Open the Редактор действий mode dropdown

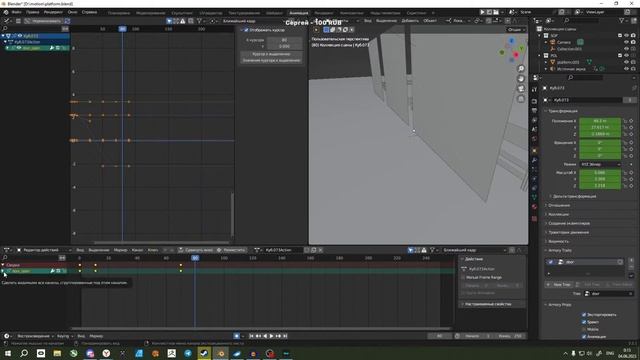point(44,250)
